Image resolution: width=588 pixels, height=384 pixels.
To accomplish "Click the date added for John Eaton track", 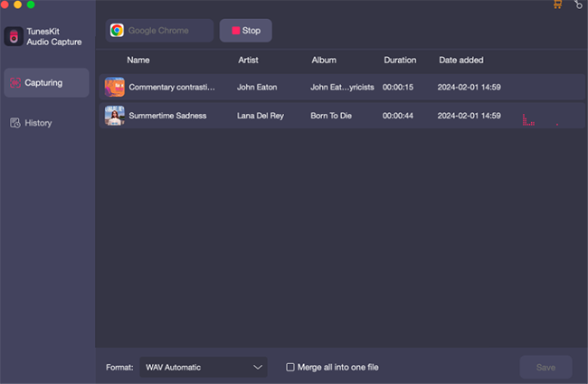I will pos(469,87).
